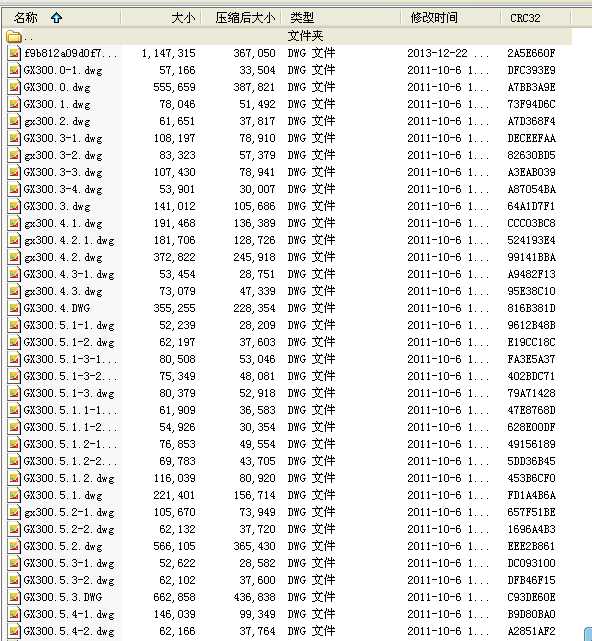Select the GX300.5.1.dwg file icon
Image resolution: width=592 pixels, height=641 pixels.
pyautogui.click(x=14, y=495)
